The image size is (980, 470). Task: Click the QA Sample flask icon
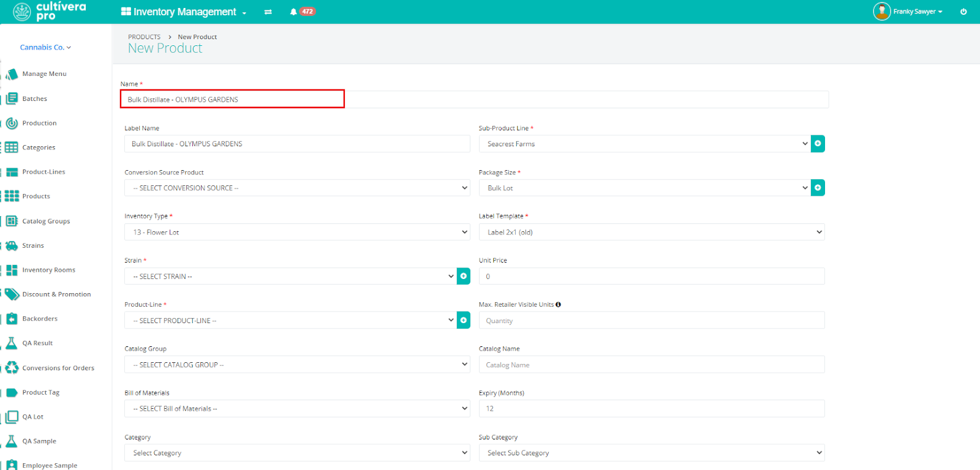12,441
